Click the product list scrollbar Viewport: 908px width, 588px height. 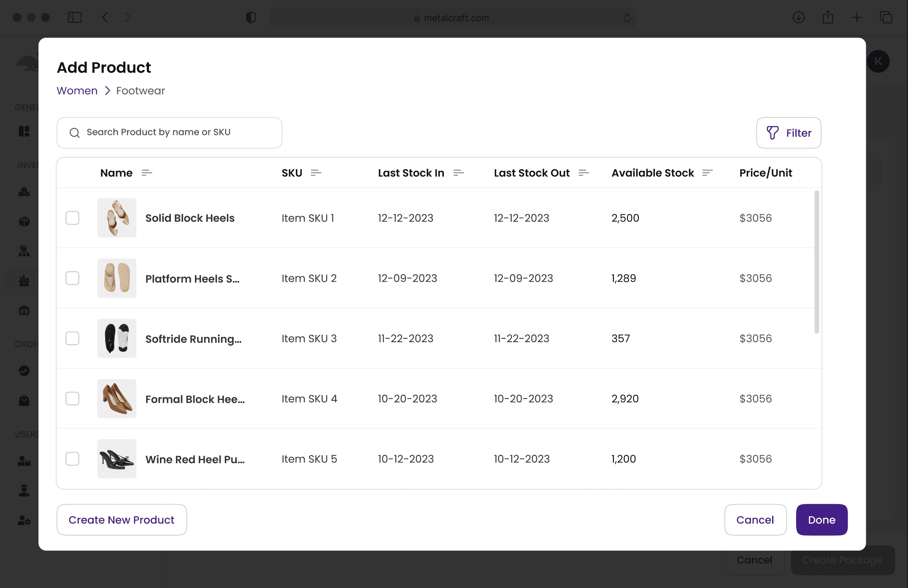(816, 262)
